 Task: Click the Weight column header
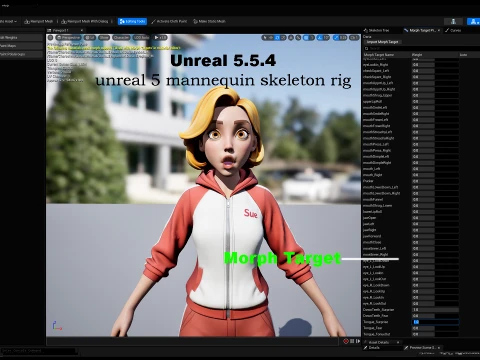(417, 55)
